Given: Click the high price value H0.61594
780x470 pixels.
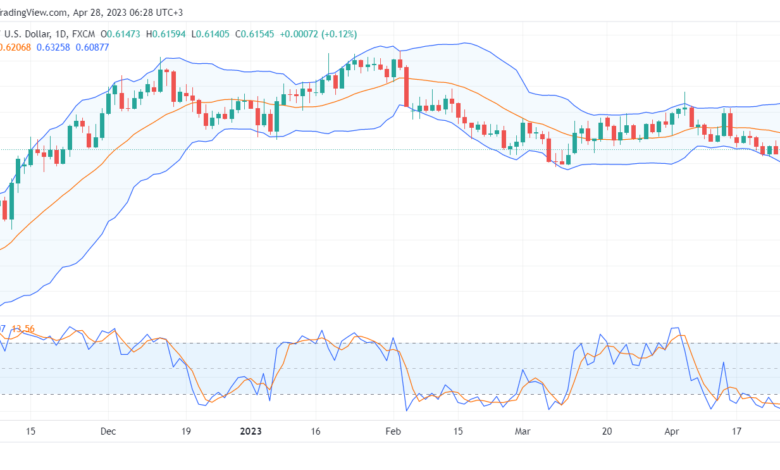Looking at the screenshot, I should [x=166, y=34].
